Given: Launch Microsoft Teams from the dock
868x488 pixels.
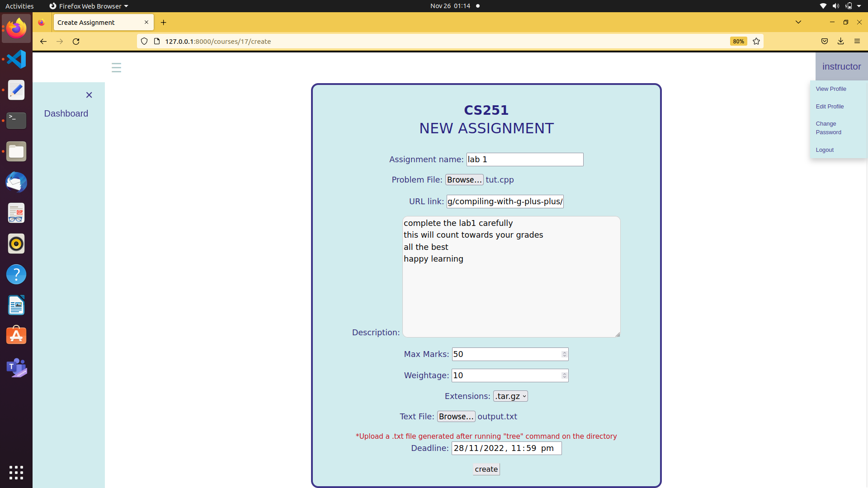Looking at the screenshot, I should pos(16,367).
